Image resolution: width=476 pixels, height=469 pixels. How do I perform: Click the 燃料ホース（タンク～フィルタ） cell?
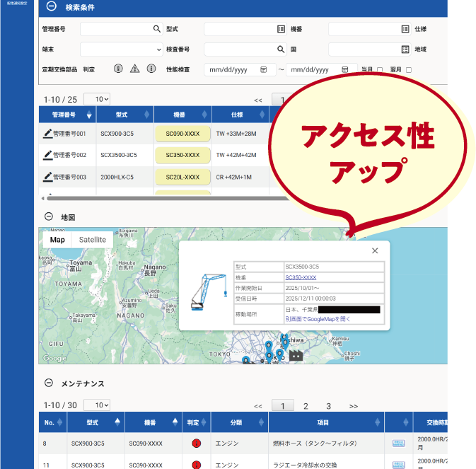(x=326, y=444)
